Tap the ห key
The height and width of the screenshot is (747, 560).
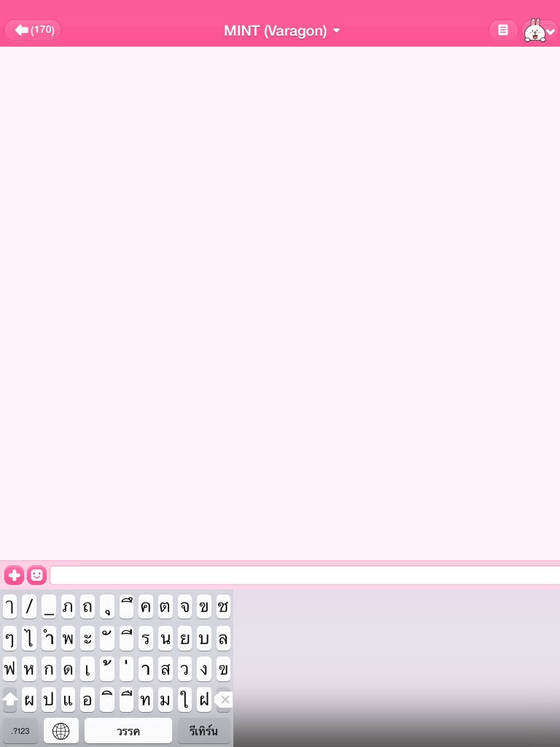29,669
